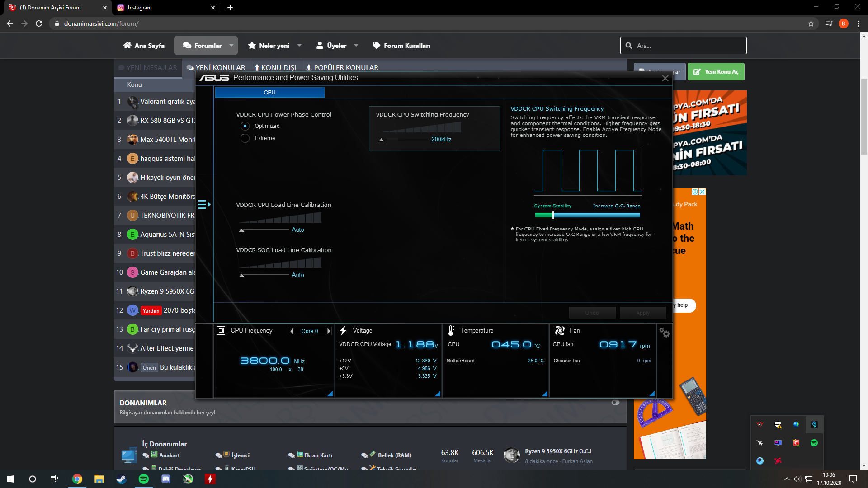Click the CPU Frequency chip icon

click(x=221, y=331)
